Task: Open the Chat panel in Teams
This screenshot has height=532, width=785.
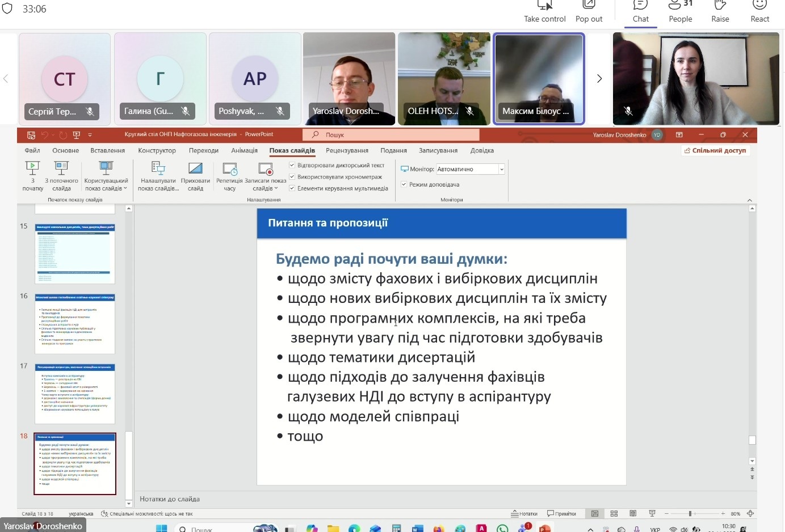Action: tap(640, 11)
